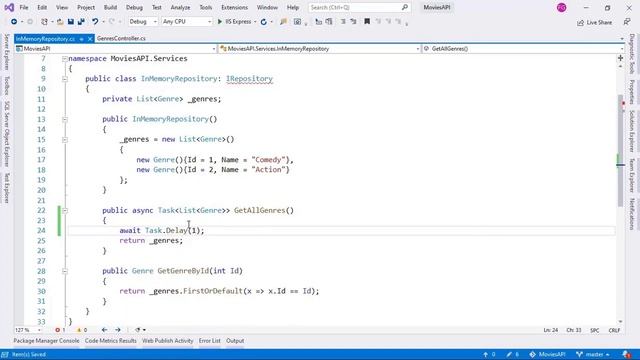
Task: Open the Server Explorer side tab
Action: pyautogui.click(x=7, y=52)
